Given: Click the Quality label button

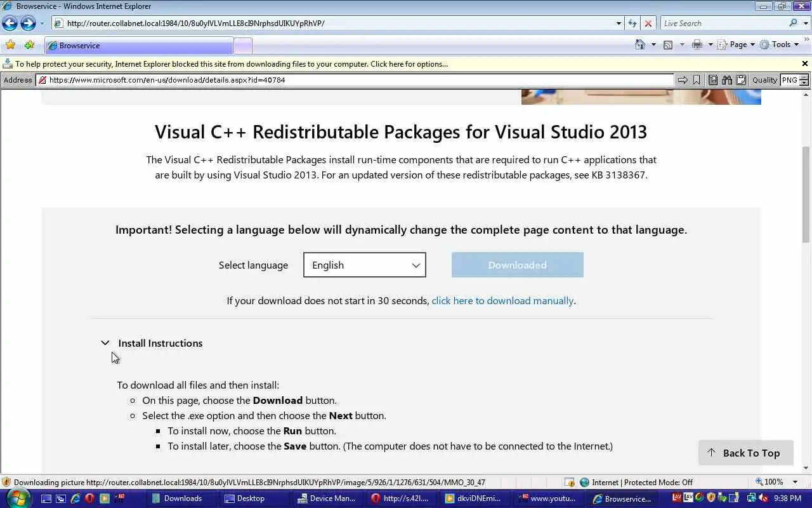Looking at the screenshot, I should [764, 80].
